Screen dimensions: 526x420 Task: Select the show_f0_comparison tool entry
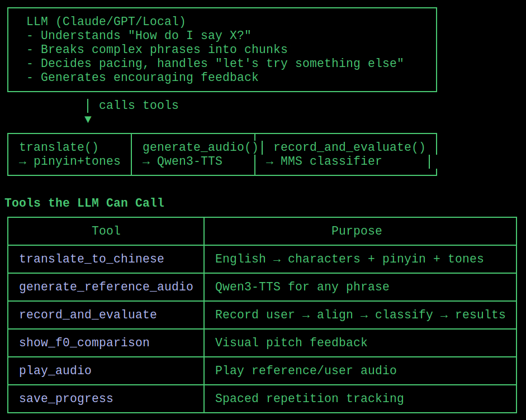point(84,343)
